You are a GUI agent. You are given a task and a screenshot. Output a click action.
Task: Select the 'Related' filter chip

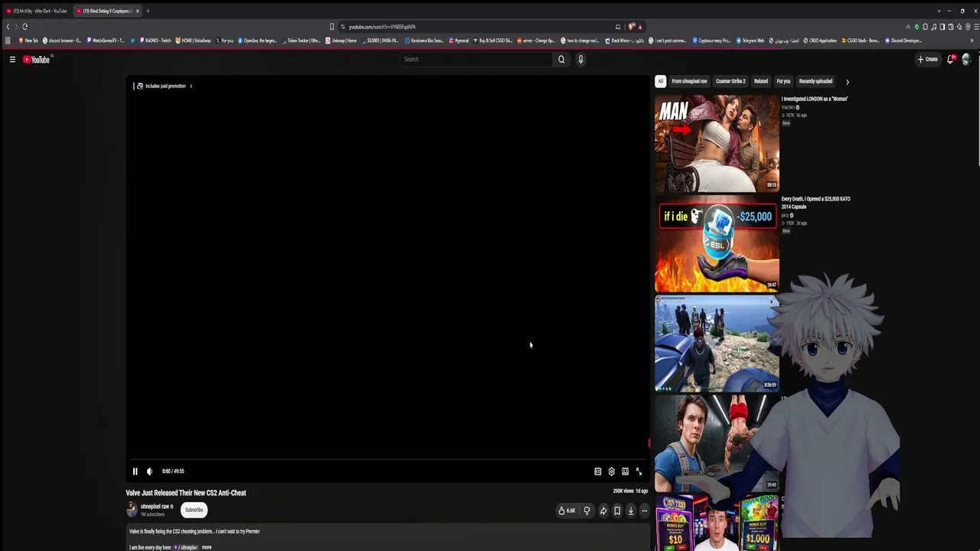coord(761,81)
